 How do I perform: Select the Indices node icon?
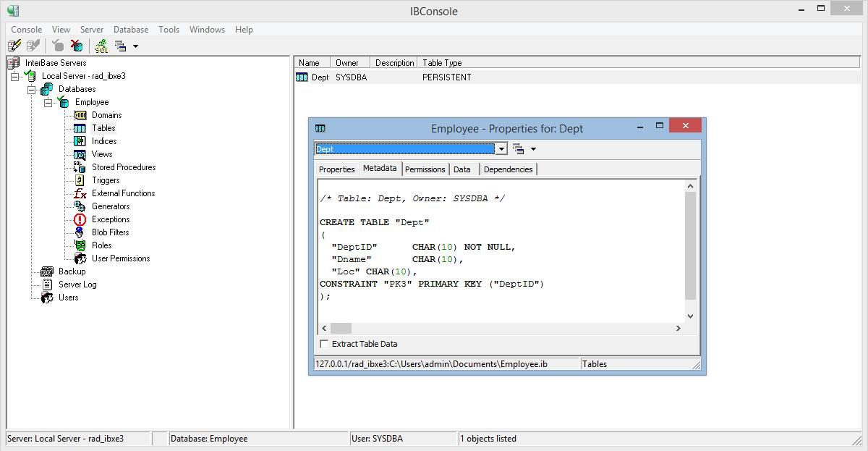[x=80, y=141]
